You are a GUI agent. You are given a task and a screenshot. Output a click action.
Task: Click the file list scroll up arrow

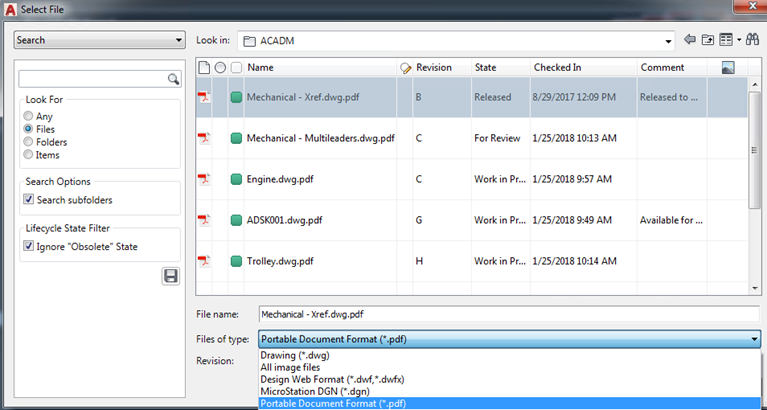point(754,84)
